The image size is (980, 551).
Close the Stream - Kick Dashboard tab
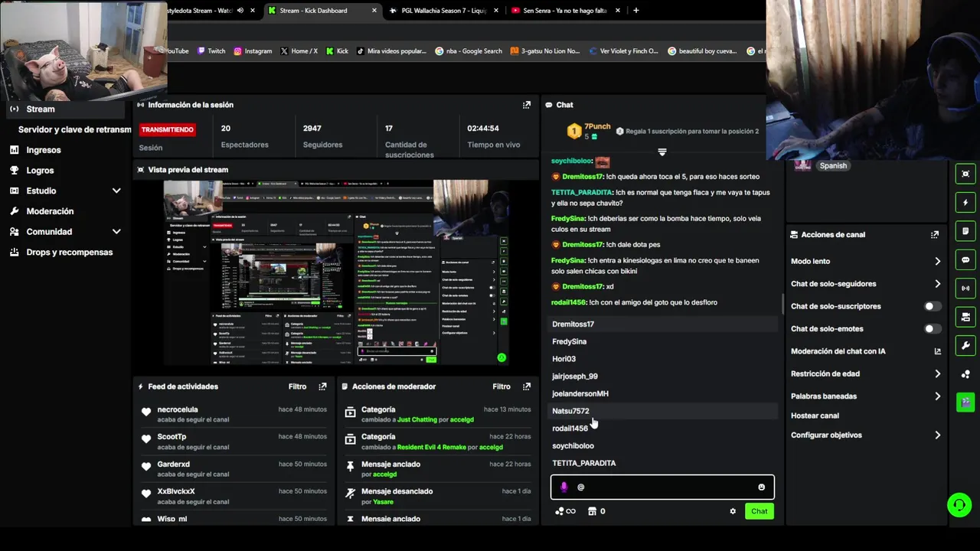(374, 11)
